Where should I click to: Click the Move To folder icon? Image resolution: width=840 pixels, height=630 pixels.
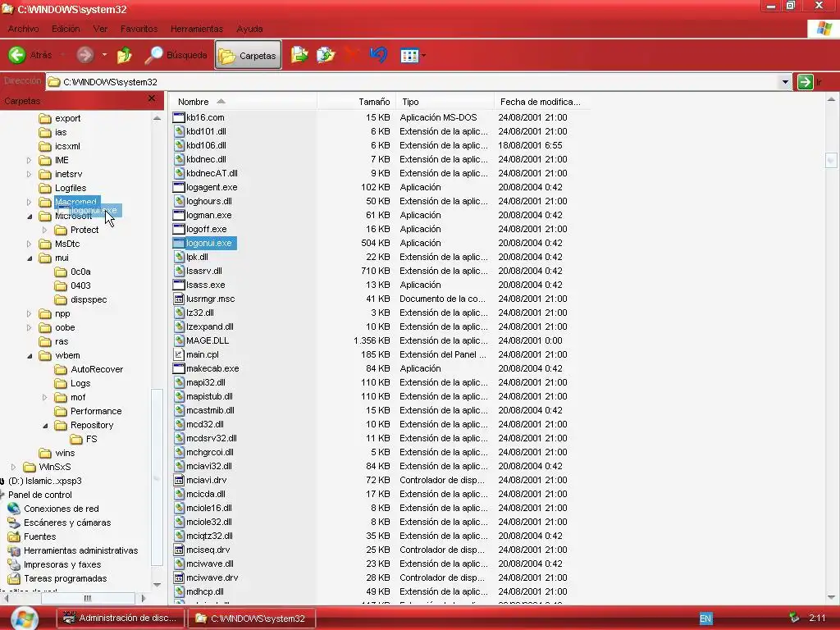click(x=299, y=55)
